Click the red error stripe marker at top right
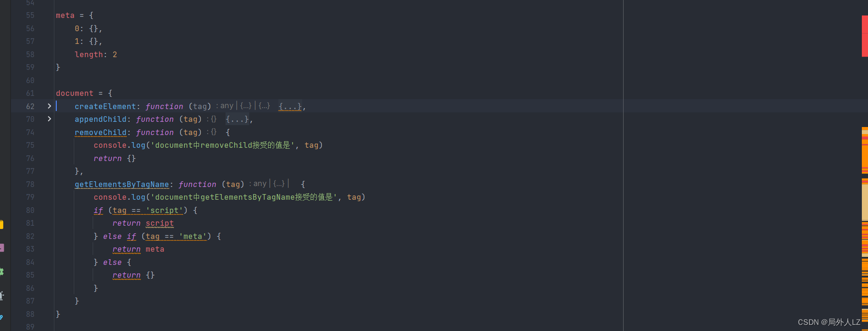868x331 pixels. point(865,36)
